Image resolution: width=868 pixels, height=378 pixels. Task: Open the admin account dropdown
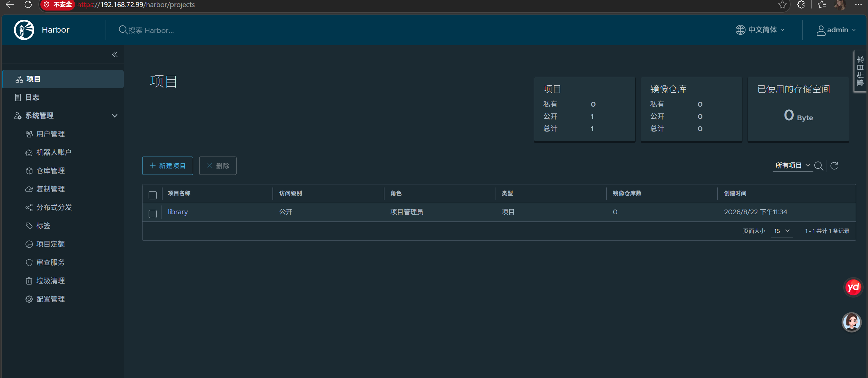[x=836, y=30]
